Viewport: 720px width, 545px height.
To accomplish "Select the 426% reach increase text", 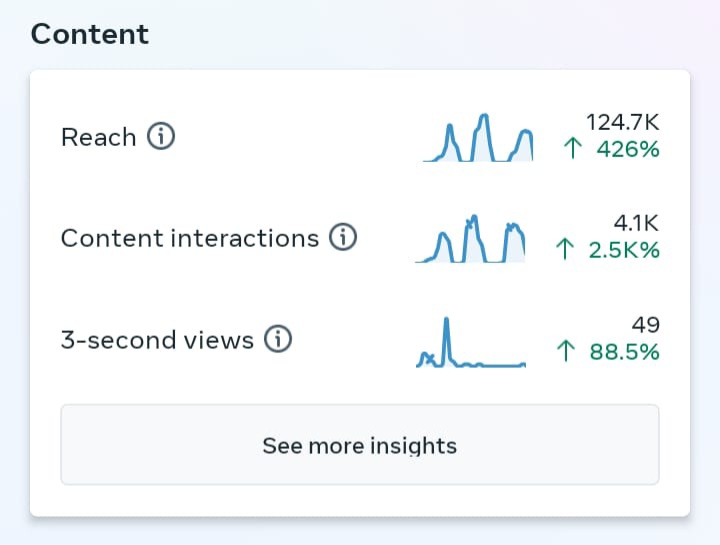I will click(628, 150).
